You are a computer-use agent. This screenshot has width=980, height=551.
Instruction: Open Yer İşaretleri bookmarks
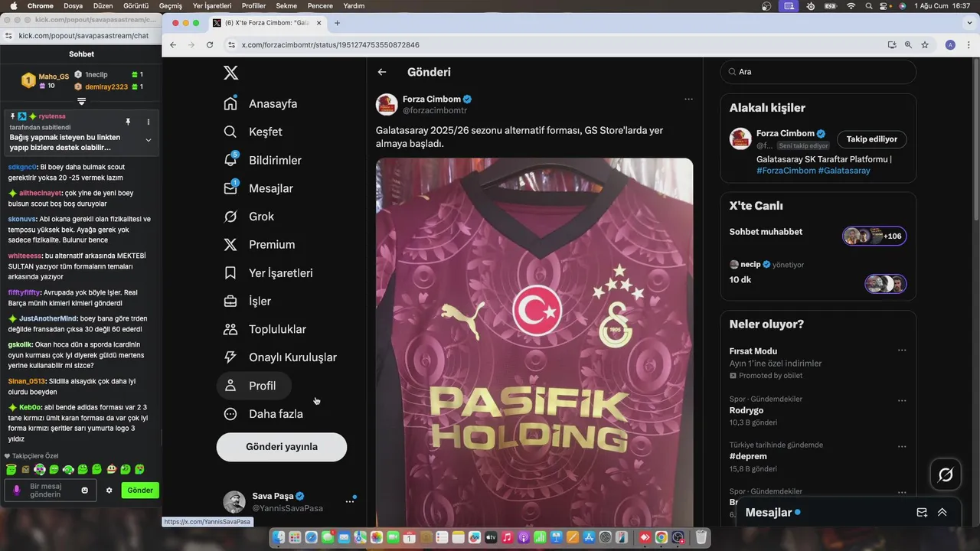pyautogui.click(x=267, y=272)
